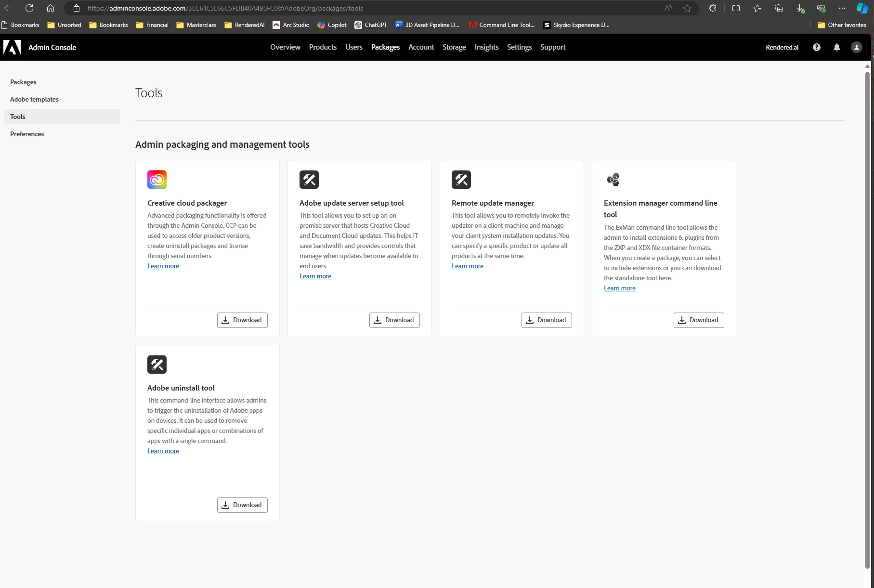Select Tools in the left sidebar

pyautogui.click(x=62, y=117)
